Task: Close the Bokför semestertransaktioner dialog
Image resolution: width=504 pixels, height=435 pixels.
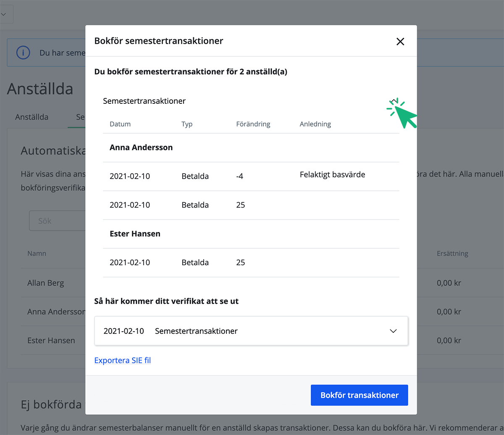Action: (x=400, y=41)
